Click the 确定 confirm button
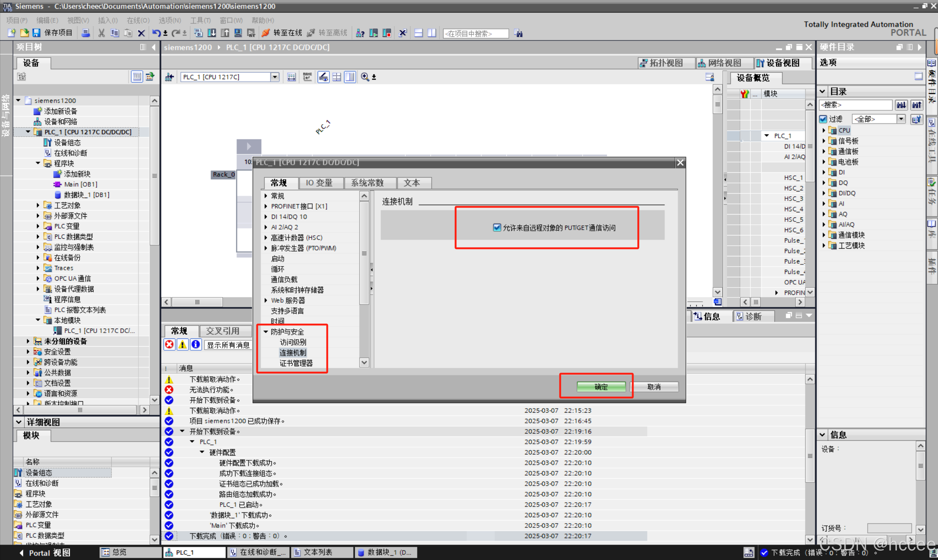The height and width of the screenshot is (560, 938). 601,387
